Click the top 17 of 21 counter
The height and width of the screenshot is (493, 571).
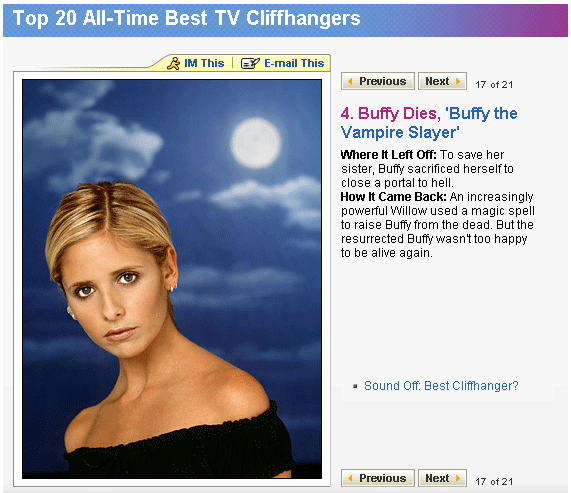point(494,85)
